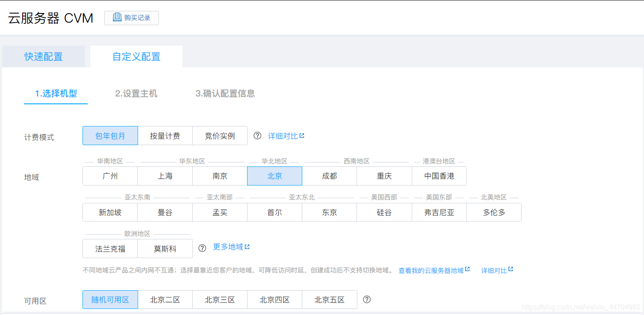Choose 法兰克福 region
The height and width of the screenshot is (315, 644).
pos(110,249)
